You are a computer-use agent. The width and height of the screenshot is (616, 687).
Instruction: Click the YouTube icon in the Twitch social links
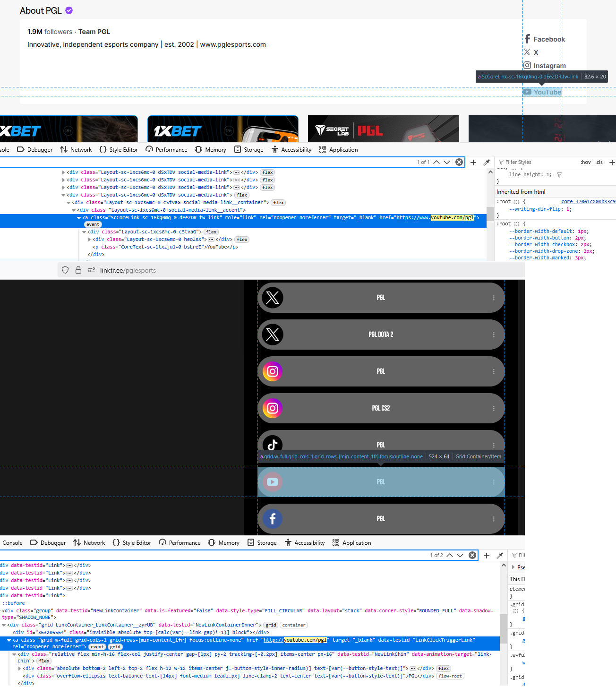click(x=527, y=92)
